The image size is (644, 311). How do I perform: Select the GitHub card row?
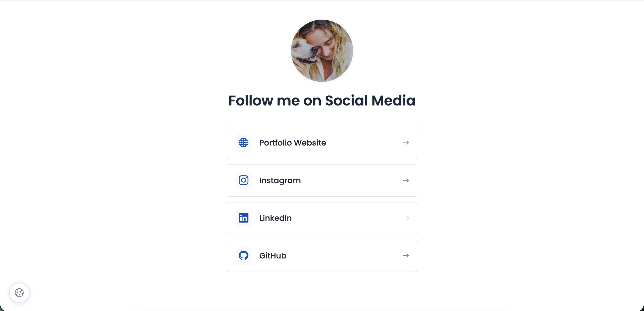(x=322, y=255)
